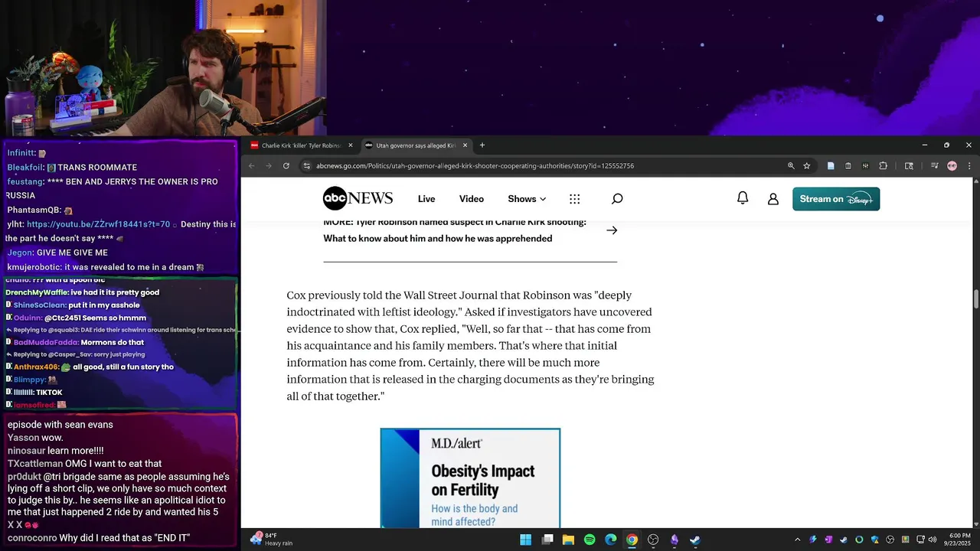Viewport: 980px width, 551px height.
Task: Open Windows Start menu
Action: 526,540
